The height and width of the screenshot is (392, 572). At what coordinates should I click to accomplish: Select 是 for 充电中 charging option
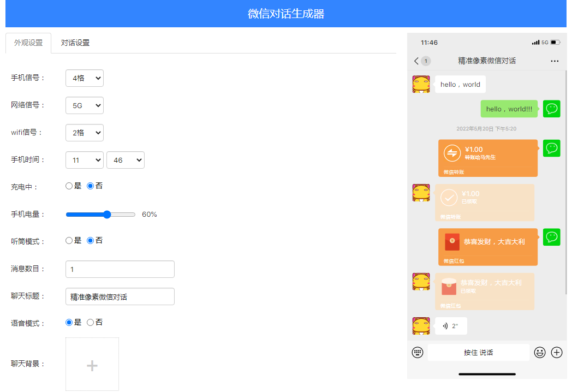(x=69, y=186)
